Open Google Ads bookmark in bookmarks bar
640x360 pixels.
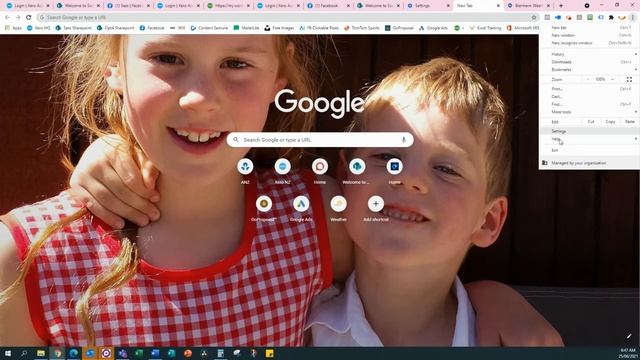[433, 28]
